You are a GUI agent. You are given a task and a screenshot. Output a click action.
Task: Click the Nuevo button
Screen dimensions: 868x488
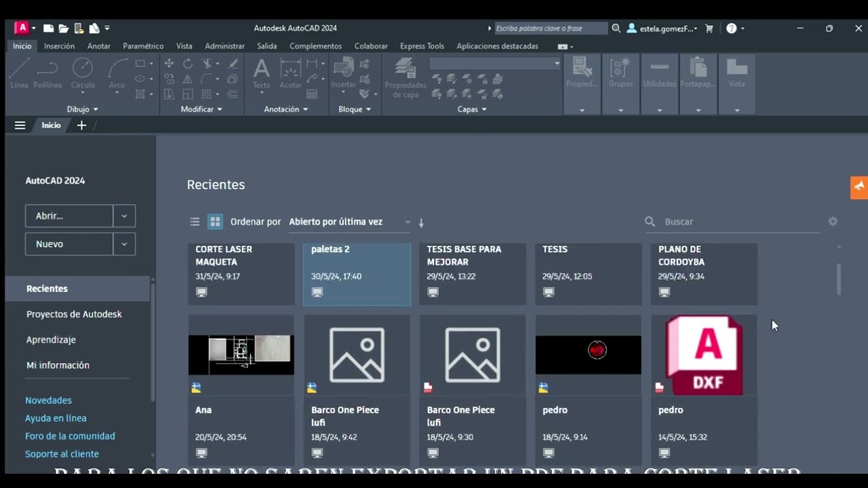click(x=69, y=244)
